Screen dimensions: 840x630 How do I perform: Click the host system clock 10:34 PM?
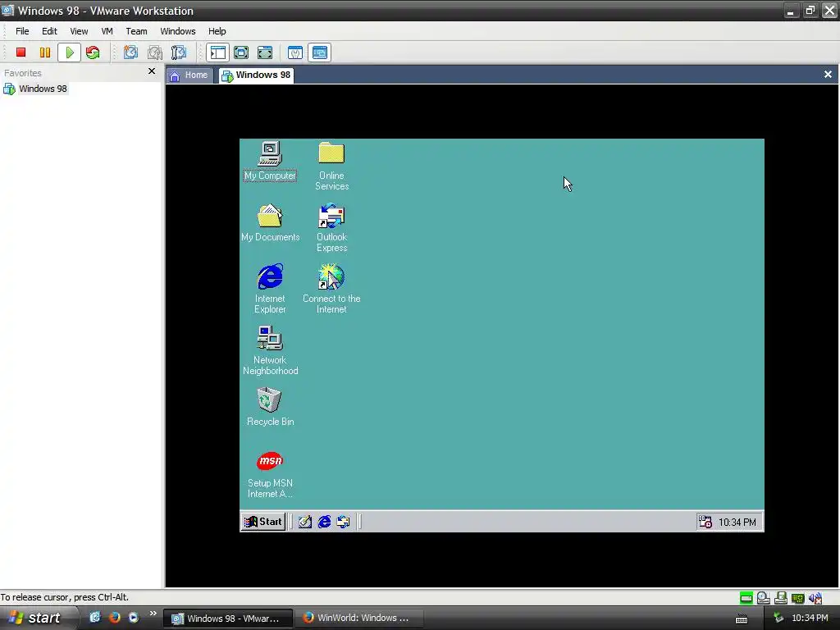[810, 619]
